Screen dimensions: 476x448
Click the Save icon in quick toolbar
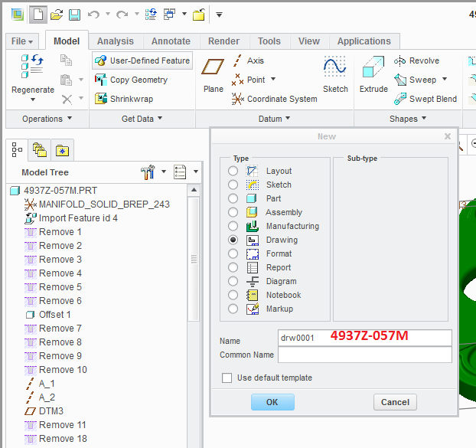74,15
